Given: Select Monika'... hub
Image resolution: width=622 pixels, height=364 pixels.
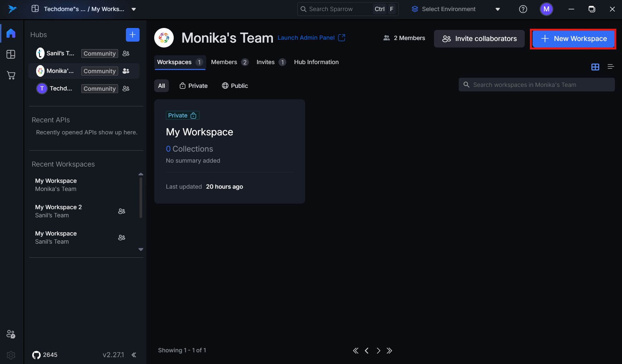Looking at the screenshot, I should (84, 71).
